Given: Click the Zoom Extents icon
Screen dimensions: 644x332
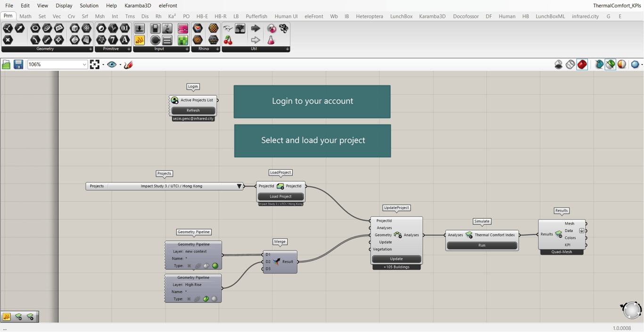Looking at the screenshot, I should coord(95,64).
